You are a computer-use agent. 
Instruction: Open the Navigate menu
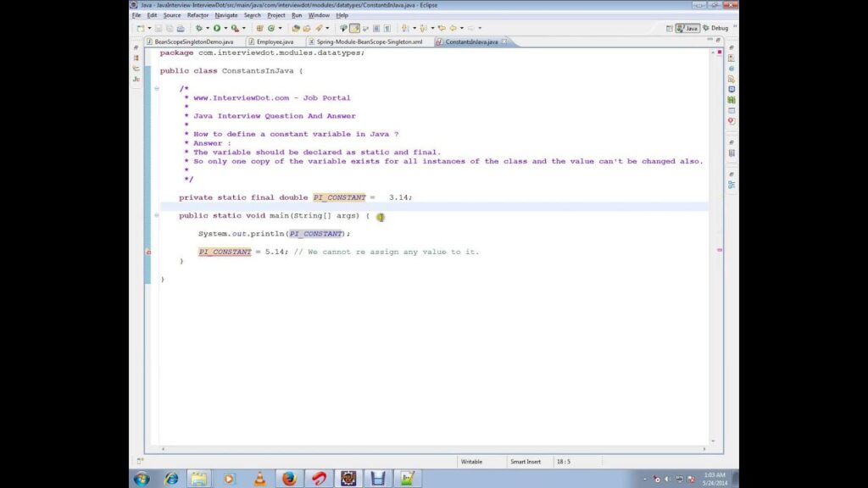(225, 15)
